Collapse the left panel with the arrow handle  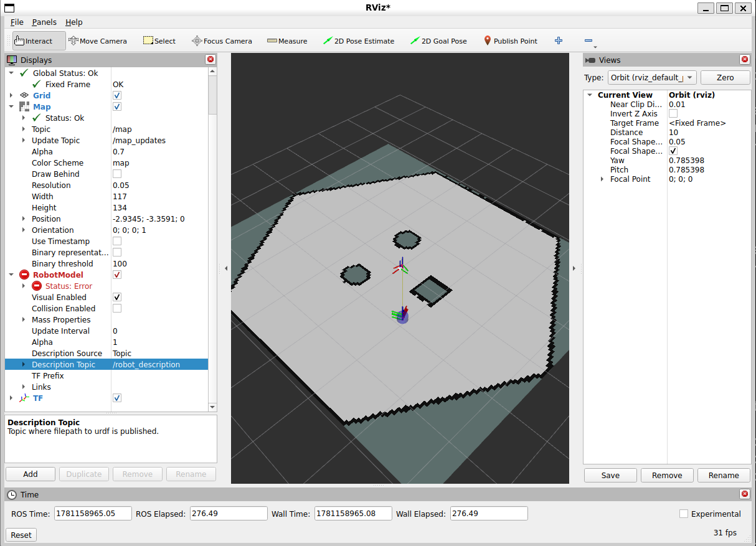(226, 268)
